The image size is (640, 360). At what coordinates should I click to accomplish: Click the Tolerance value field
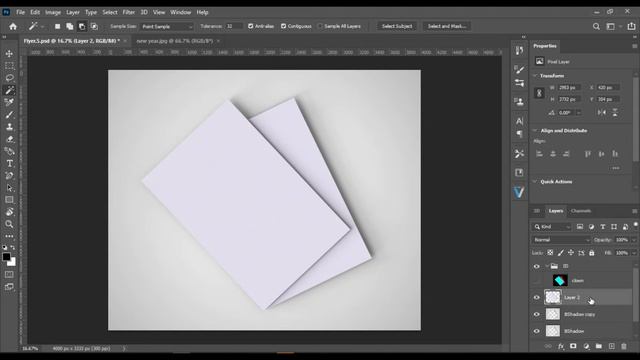pyautogui.click(x=233, y=26)
